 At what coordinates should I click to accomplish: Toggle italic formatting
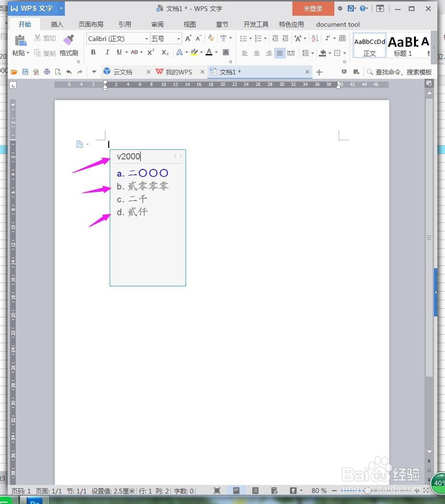(107, 52)
